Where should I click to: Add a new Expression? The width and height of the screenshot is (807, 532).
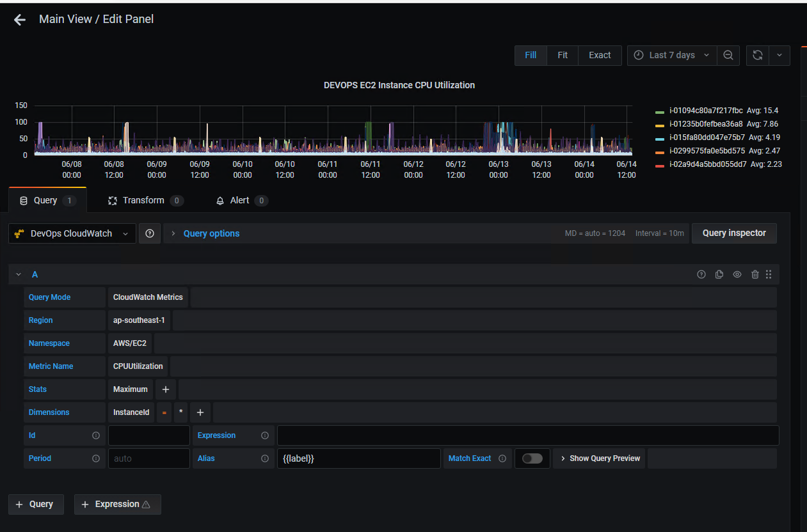pyautogui.click(x=117, y=505)
